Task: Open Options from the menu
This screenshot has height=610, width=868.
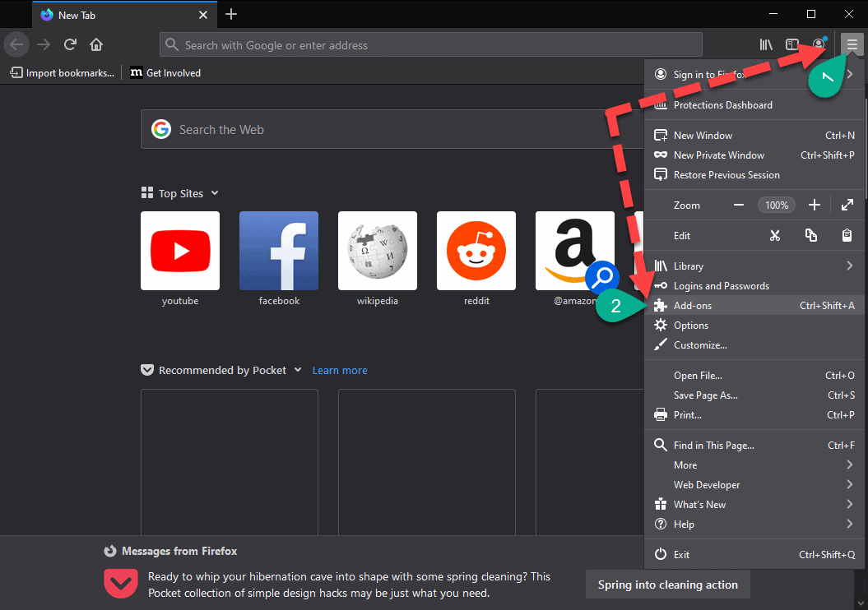Action: pos(754,326)
